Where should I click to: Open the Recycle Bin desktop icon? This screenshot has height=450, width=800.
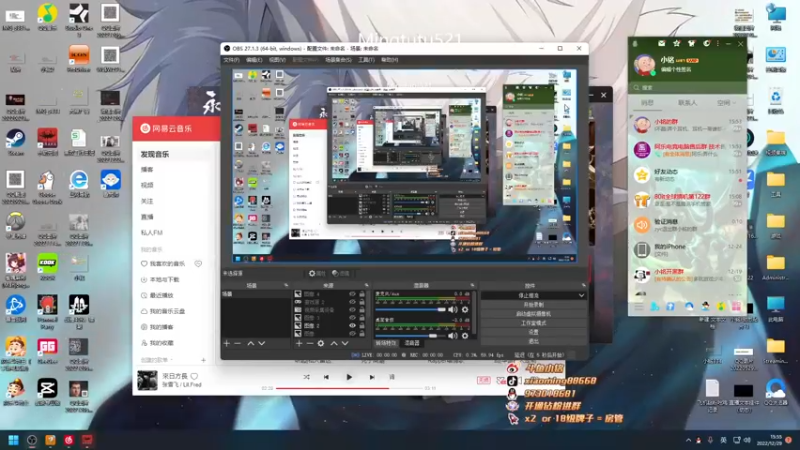click(x=776, y=100)
